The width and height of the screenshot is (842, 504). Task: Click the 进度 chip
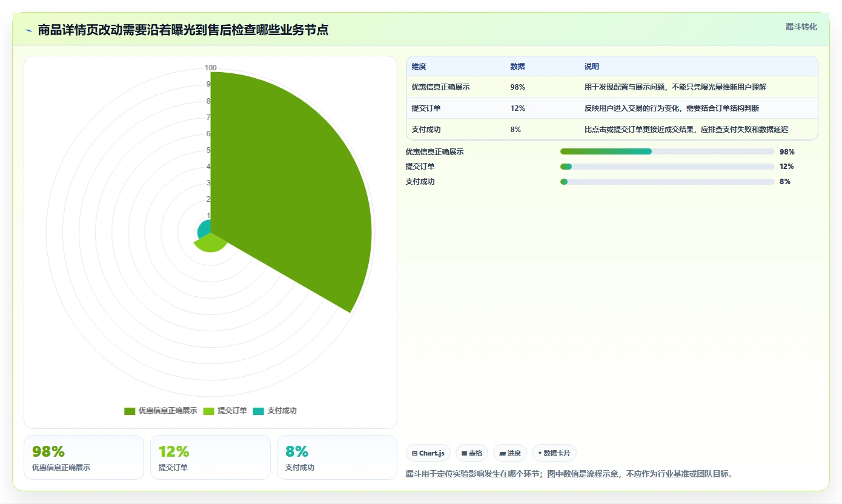510,453
